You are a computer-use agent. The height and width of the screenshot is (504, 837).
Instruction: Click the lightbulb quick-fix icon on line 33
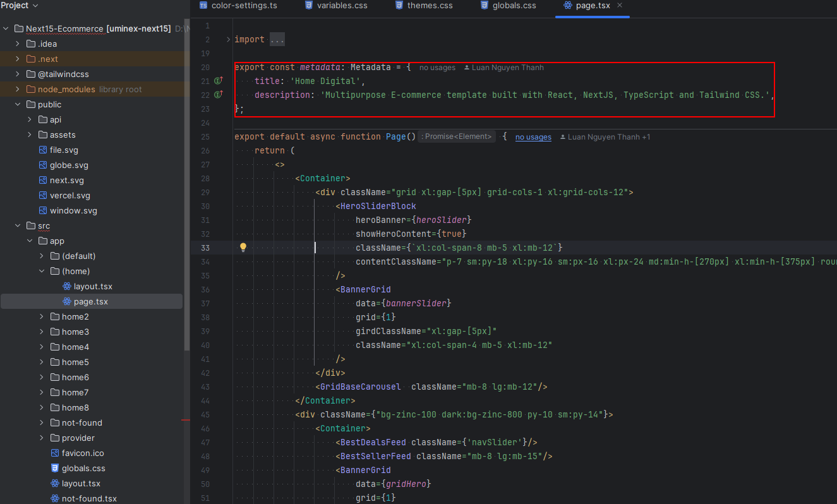point(243,248)
